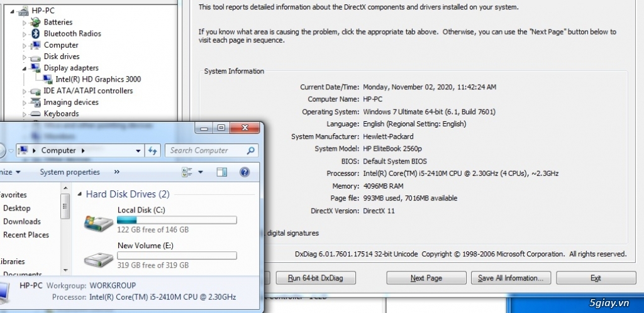Expand the Imaging devices tree node
Screen dimensions: 644x313
coord(25,102)
